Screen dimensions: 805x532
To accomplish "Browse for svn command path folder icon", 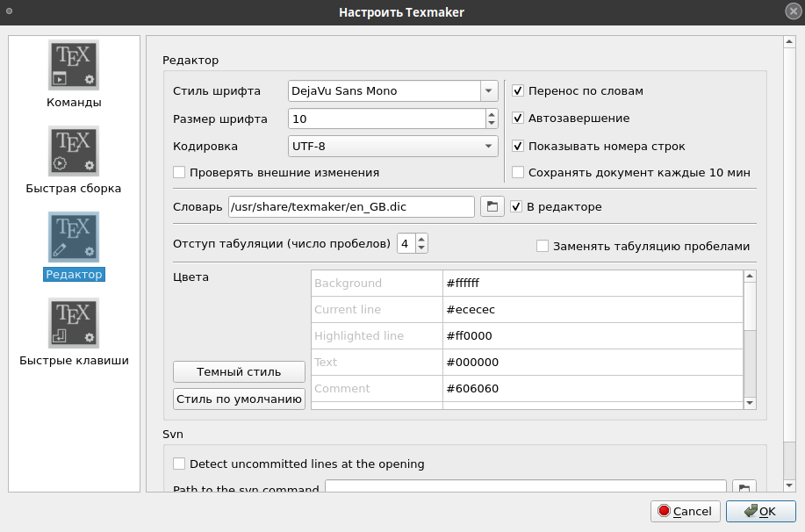I will point(744,487).
